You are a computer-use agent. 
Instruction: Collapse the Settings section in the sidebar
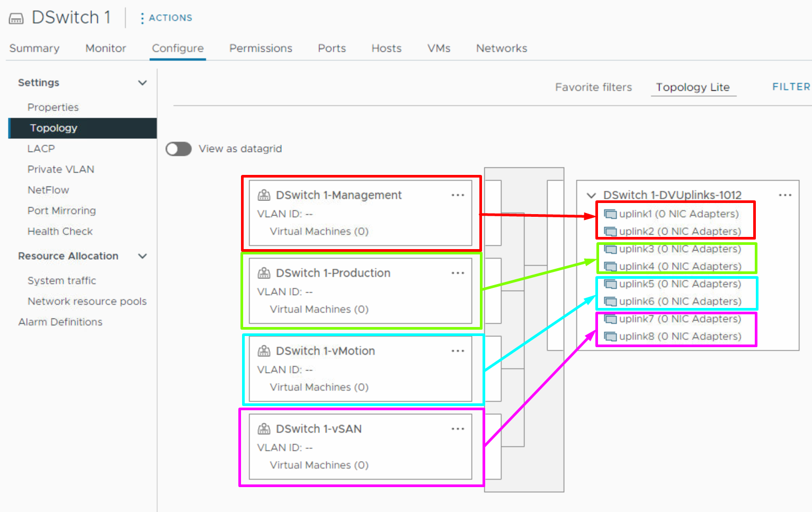tap(142, 83)
